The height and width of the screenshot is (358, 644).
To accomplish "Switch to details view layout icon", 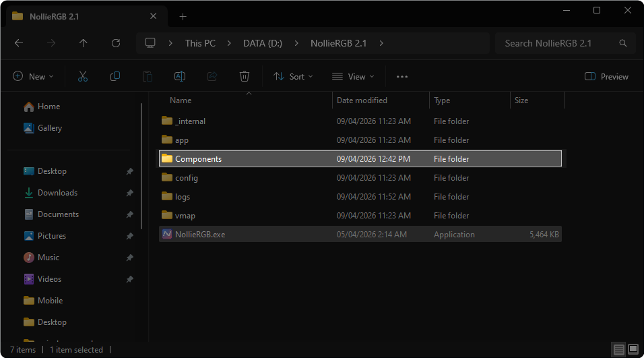I will 618,350.
